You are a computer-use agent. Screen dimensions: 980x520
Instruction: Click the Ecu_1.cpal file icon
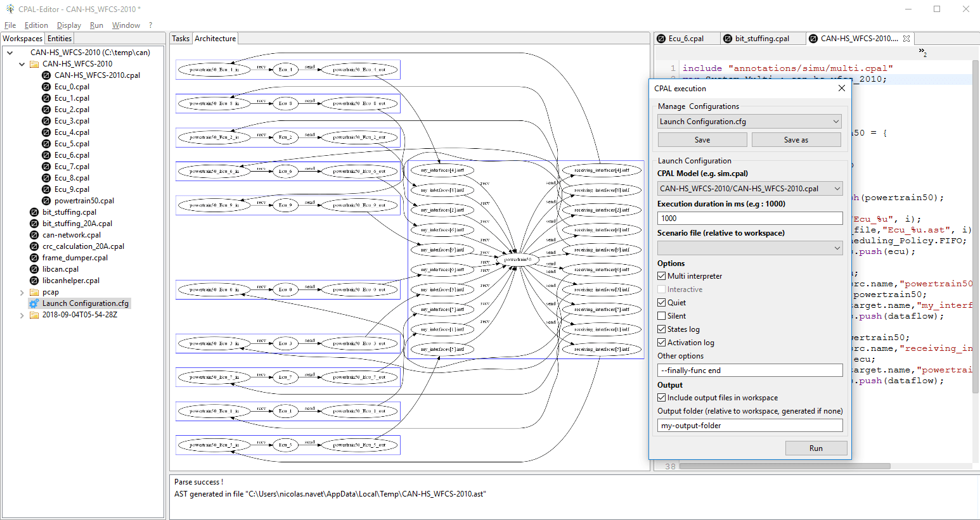tap(46, 98)
